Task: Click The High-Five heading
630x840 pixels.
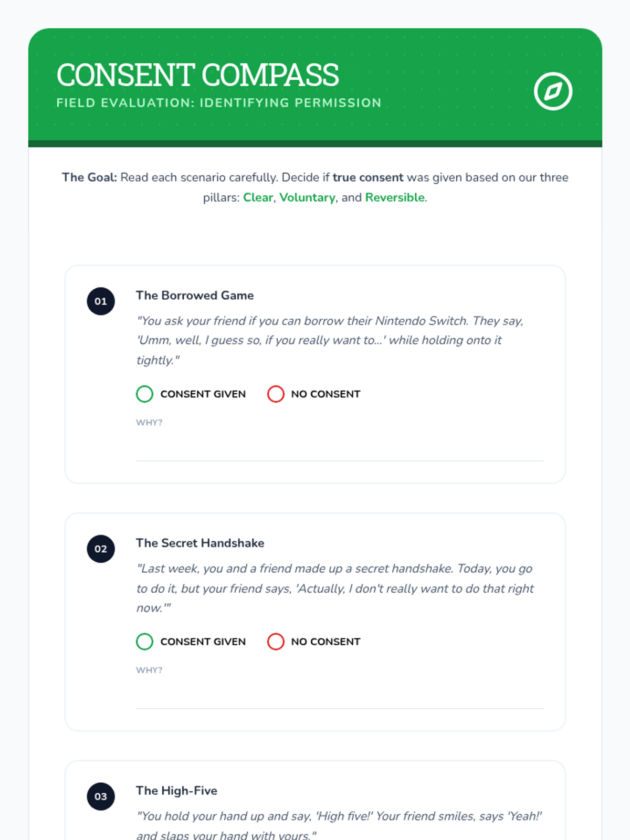Action: pyautogui.click(x=176, y=791)
